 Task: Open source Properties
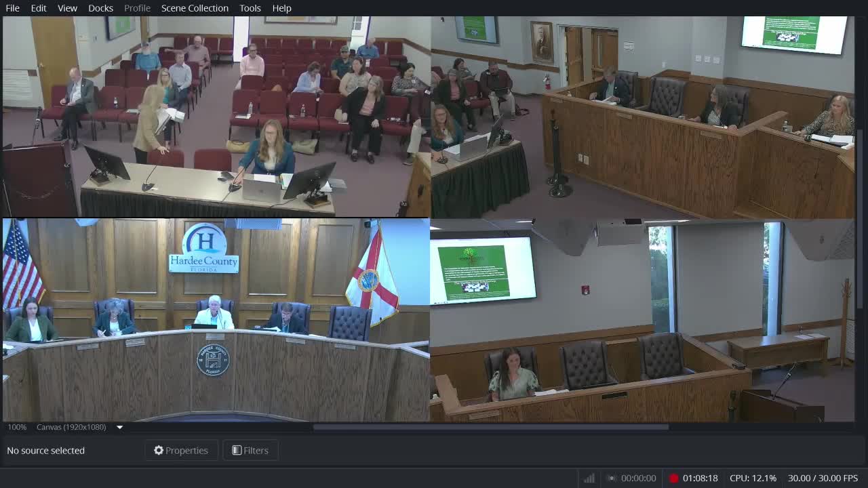pyautogui.click(x=181, y=451)
